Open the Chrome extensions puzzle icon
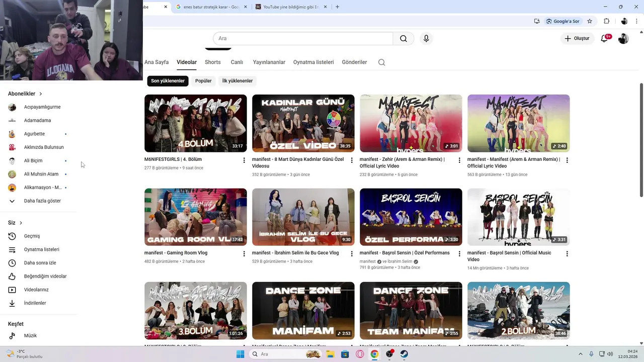 606,21
